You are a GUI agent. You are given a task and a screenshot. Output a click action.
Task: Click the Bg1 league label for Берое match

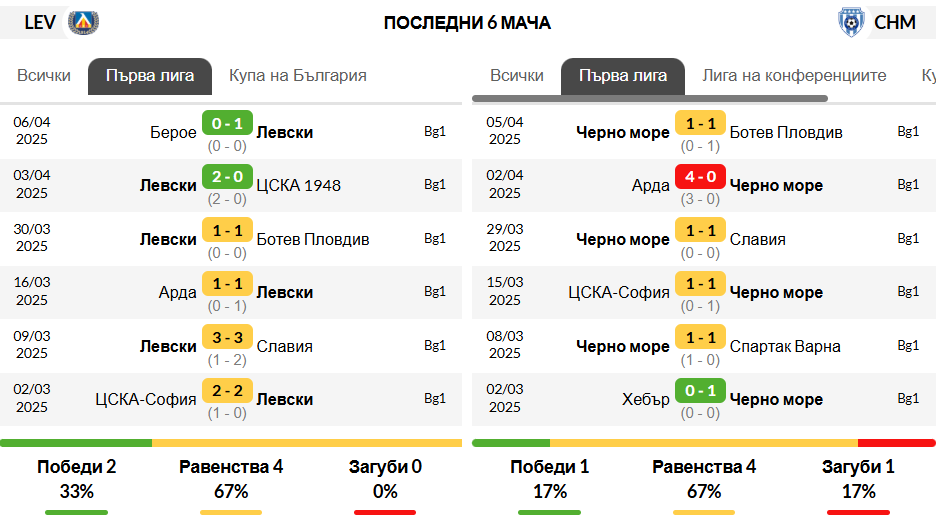coord(435,131)
